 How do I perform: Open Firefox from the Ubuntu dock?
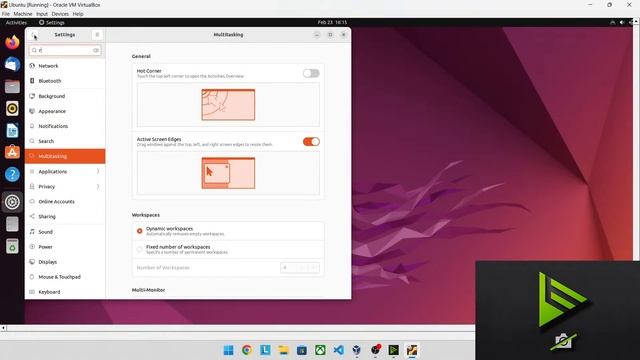[12, 42]
